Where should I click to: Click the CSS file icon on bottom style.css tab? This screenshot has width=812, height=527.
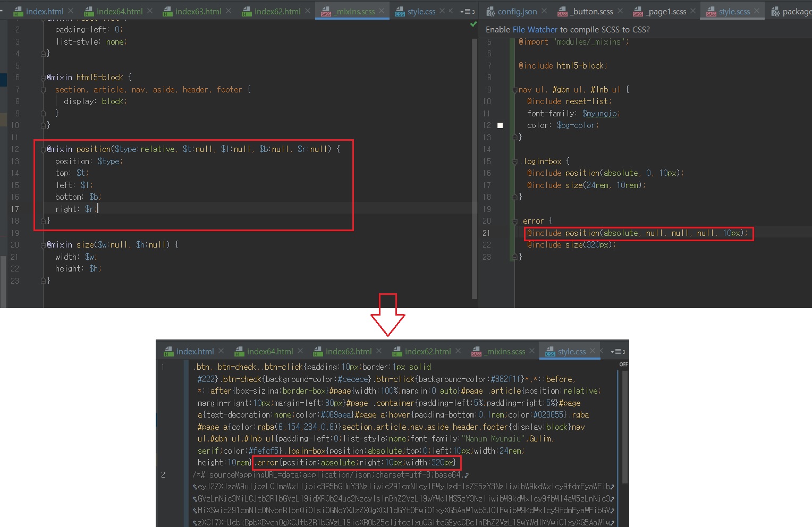pyautogui.click(x=550, y=352)
